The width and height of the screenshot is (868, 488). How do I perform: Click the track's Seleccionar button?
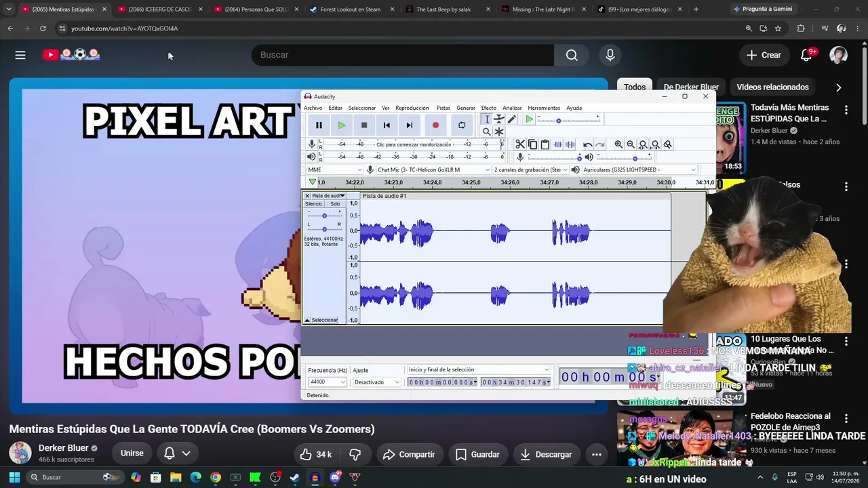pyautogui.click(x=325, y=320)
